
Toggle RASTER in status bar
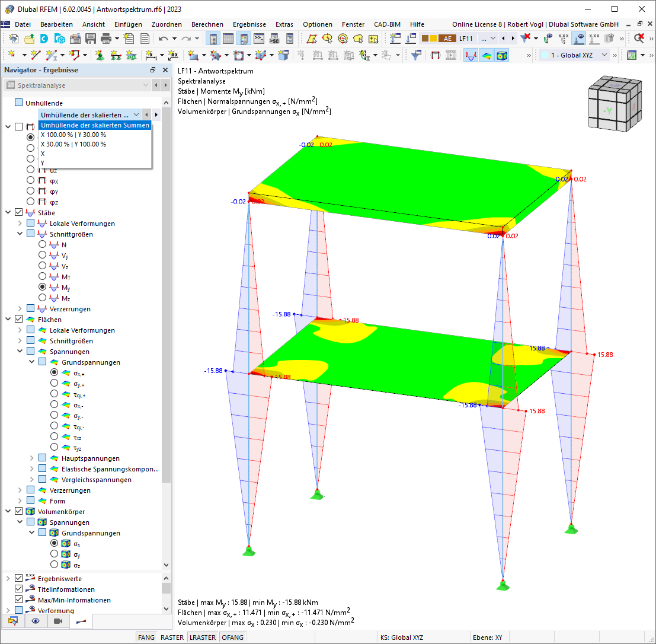pyautogui.click(x=172, y=637)
